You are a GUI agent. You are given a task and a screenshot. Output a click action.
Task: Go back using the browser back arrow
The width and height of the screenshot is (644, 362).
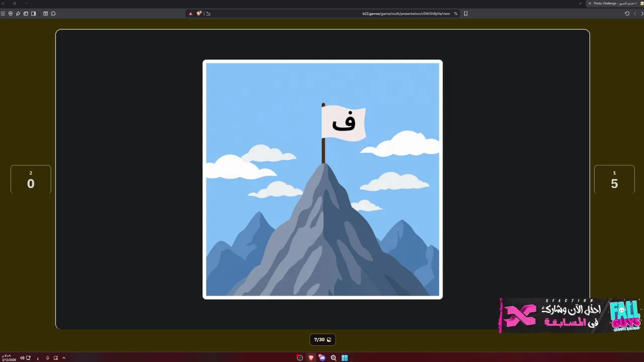[x=642, y=14]
